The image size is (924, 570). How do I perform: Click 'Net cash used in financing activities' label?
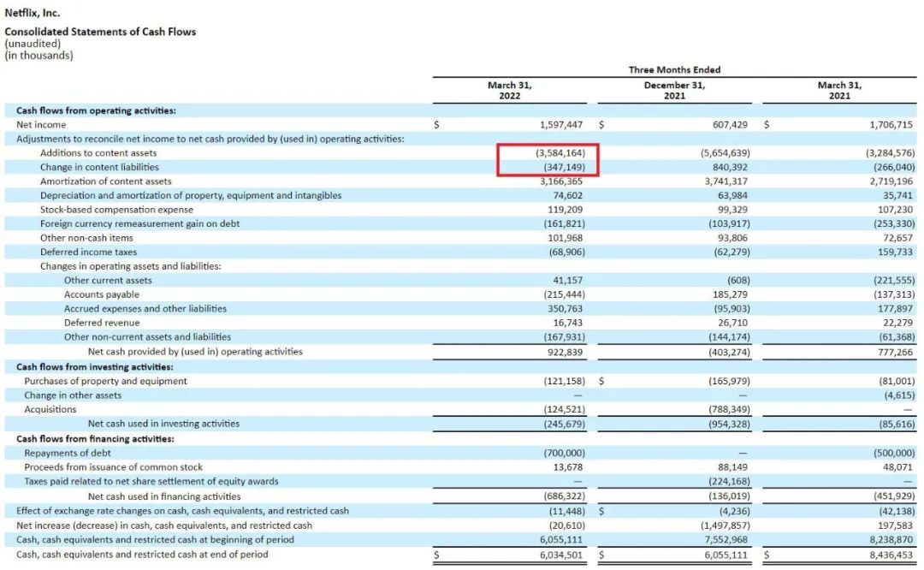164,497
